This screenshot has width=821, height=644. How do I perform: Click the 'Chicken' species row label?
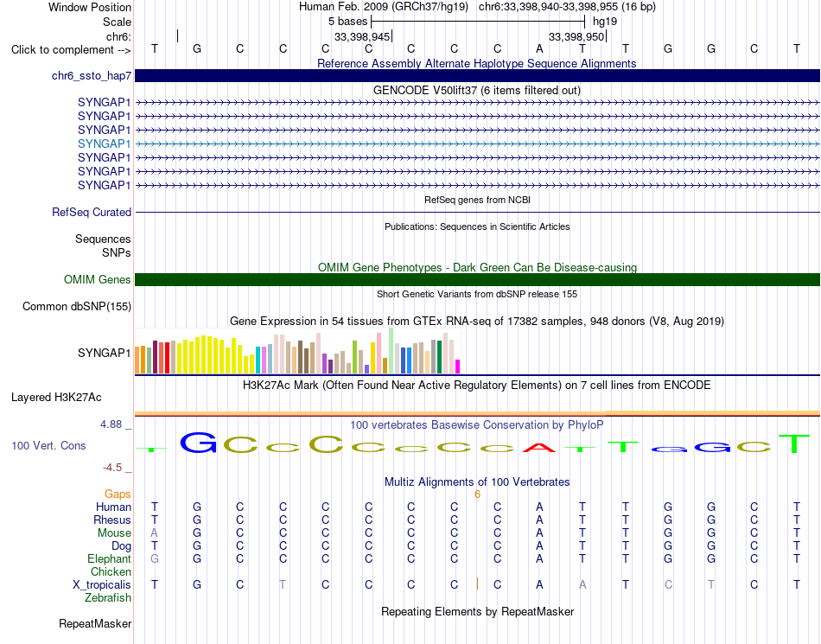click(x=111, y=571)
